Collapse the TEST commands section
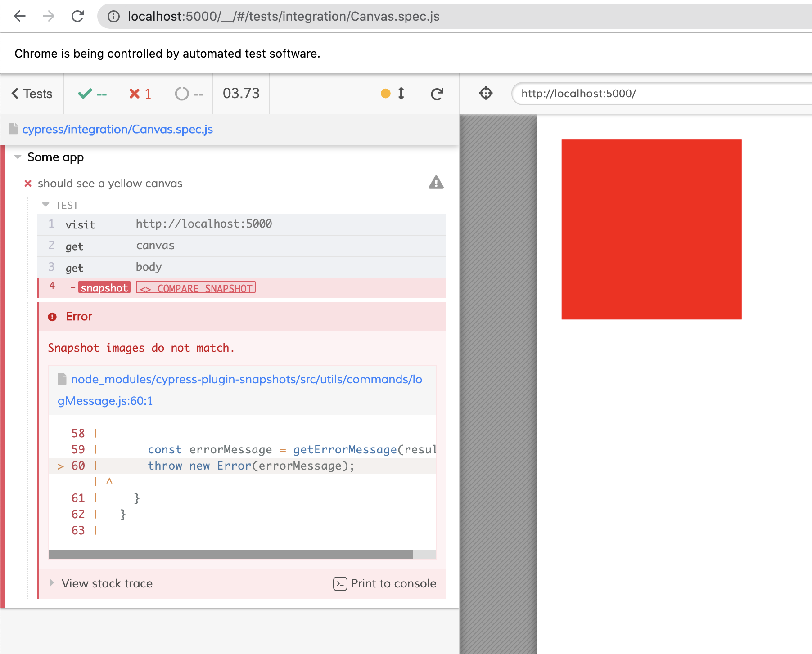This screenshot has width=812, height=654. (x=45, y=205)
